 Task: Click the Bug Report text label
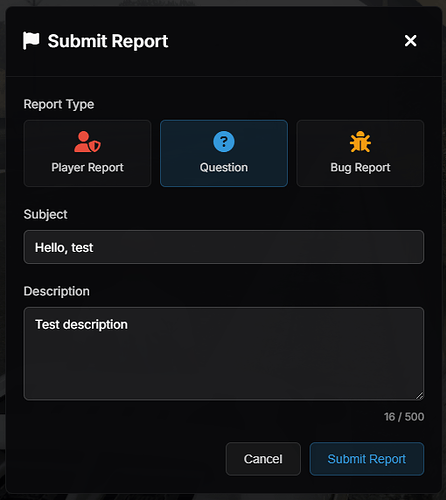click(360, 167)
